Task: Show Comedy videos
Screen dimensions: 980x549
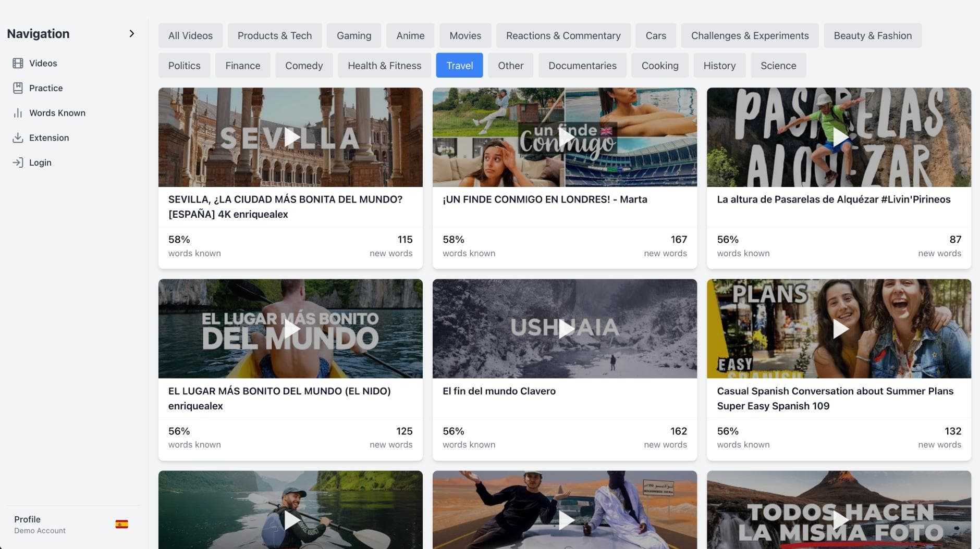Action: click(304, 66)
